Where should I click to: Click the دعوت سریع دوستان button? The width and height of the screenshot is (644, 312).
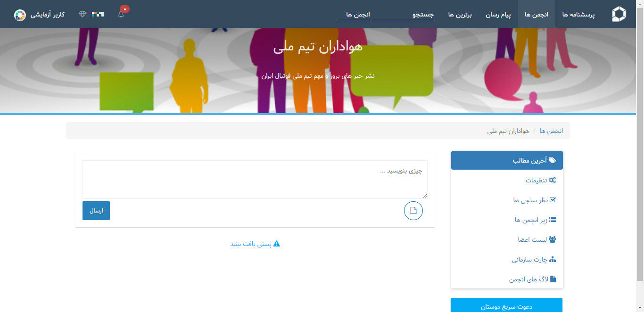pyautogui.click(x=506, y=306)
